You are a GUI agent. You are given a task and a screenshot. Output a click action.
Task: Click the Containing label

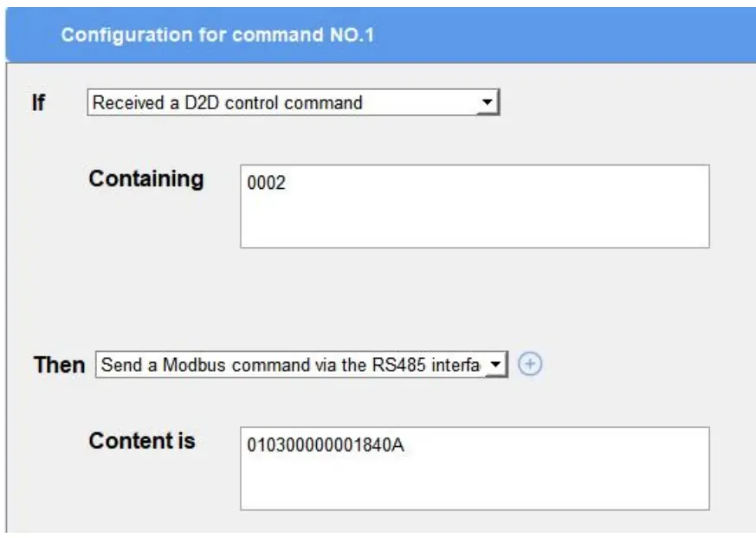click(146, 178)
